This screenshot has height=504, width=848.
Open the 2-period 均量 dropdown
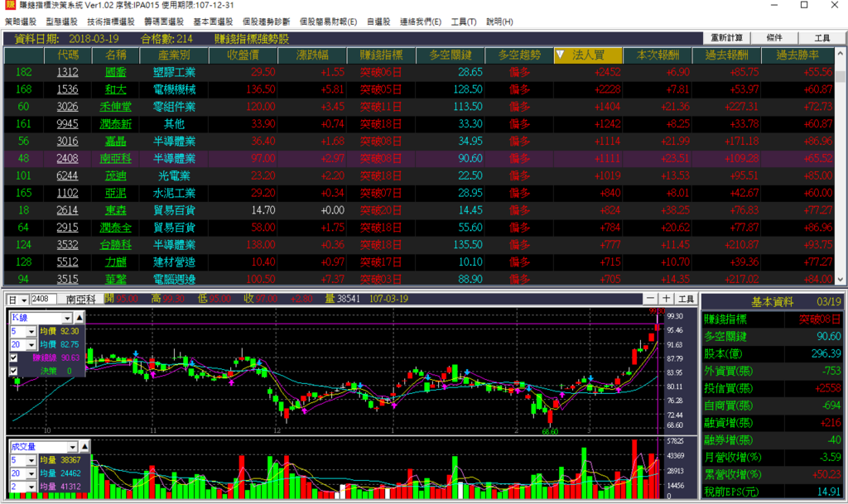coord(31,487)
